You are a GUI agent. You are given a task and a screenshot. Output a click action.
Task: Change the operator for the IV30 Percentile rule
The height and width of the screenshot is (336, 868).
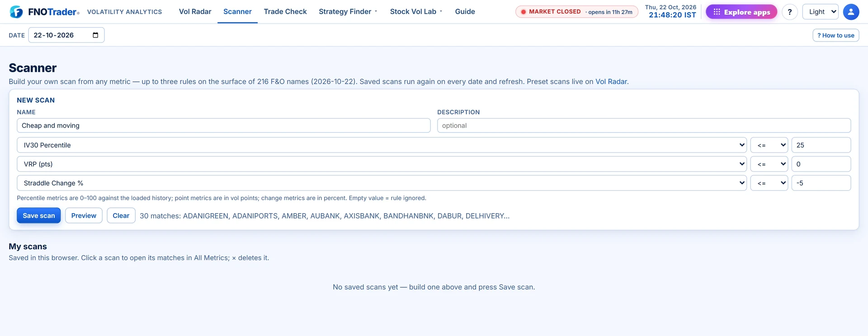pyautogui.click(x=769, y=145)
